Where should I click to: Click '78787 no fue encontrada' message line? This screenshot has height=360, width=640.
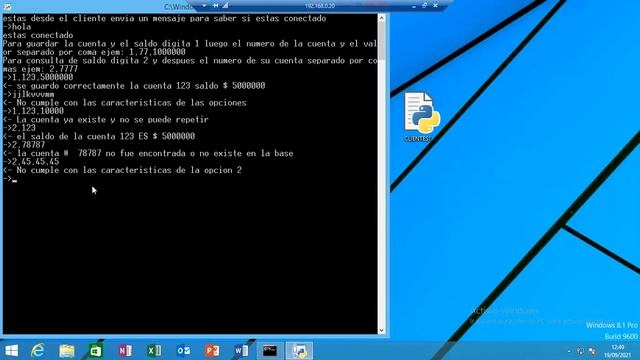(148, 153)
